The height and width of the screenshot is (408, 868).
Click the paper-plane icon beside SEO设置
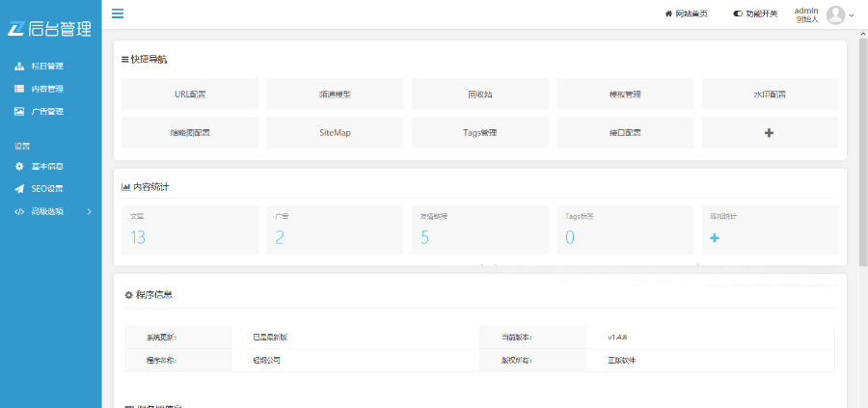pos(19,188)
